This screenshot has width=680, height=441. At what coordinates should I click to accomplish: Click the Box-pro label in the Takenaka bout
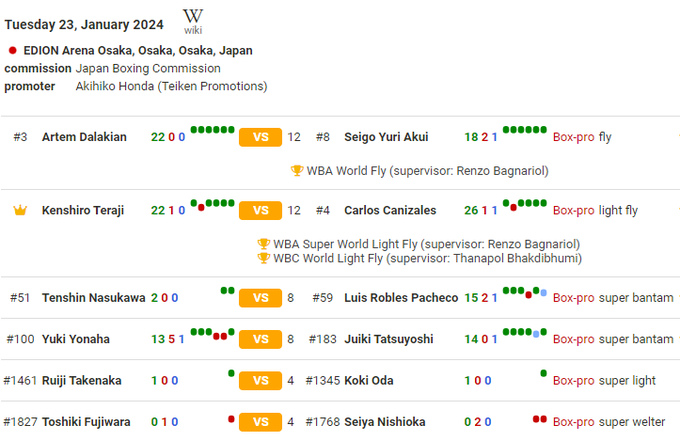(x=573, y=381)
